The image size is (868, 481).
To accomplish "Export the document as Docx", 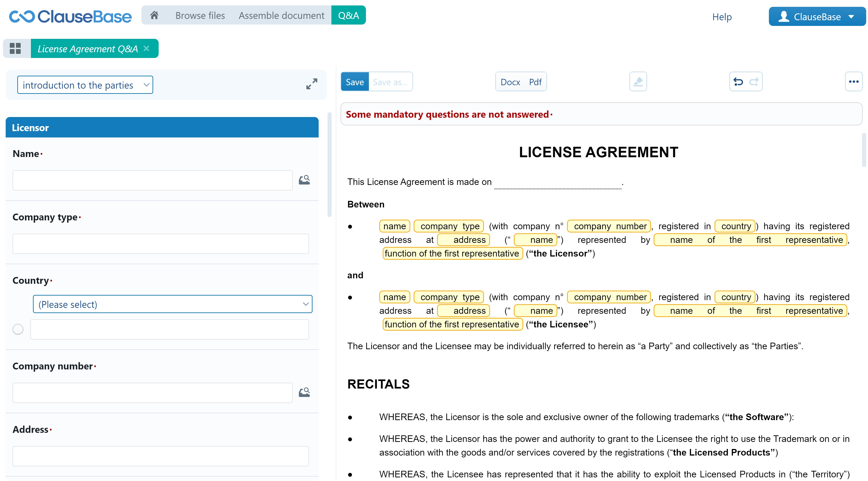I will (510, 82).
